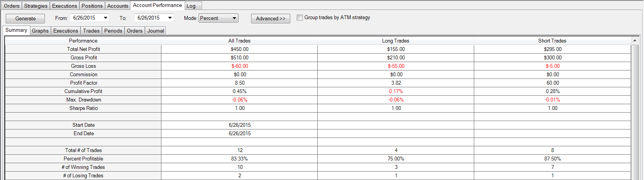644x180 pixels.
Task: Switch to the Orders main tab
Action: pos(11,6)
